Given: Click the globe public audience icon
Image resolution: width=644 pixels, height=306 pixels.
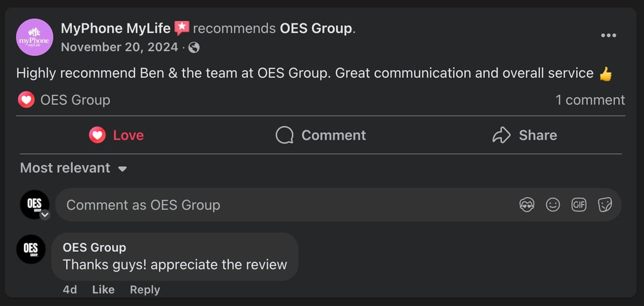Looking at the screenshot, I should [194, 47].
